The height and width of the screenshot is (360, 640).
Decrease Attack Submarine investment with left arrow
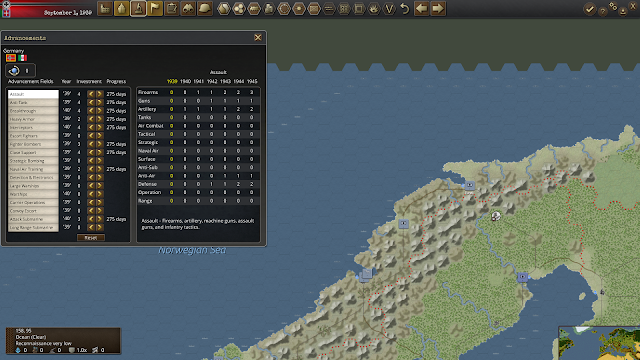click(x=91, y=219)
